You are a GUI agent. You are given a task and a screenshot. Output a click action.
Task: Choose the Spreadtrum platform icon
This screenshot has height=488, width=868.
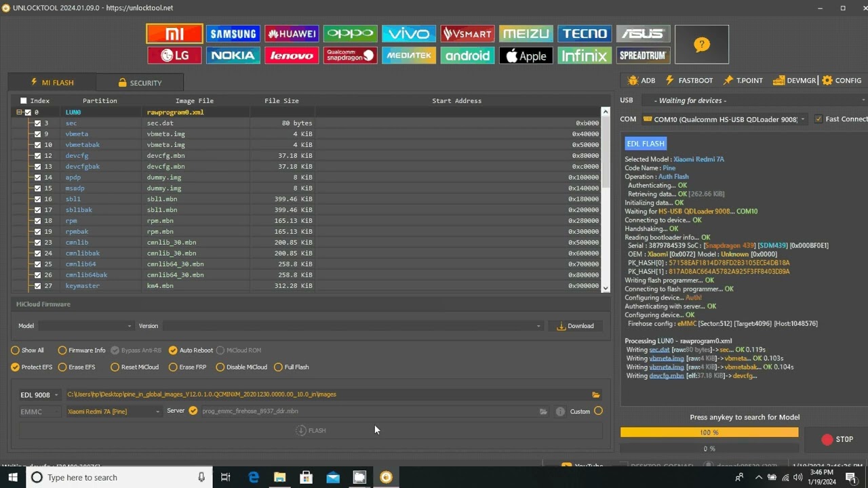pyautogui.click(x=644, y=56)
